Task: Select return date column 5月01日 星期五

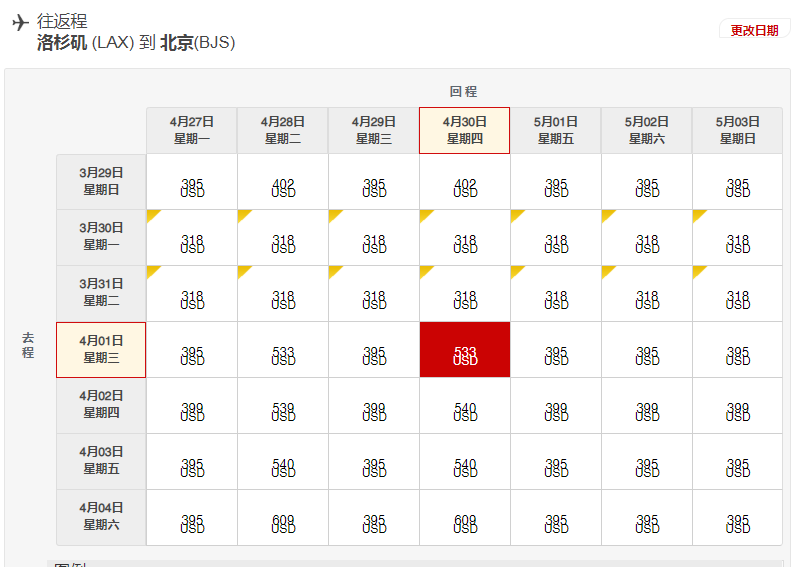Action: click(556, 130)
